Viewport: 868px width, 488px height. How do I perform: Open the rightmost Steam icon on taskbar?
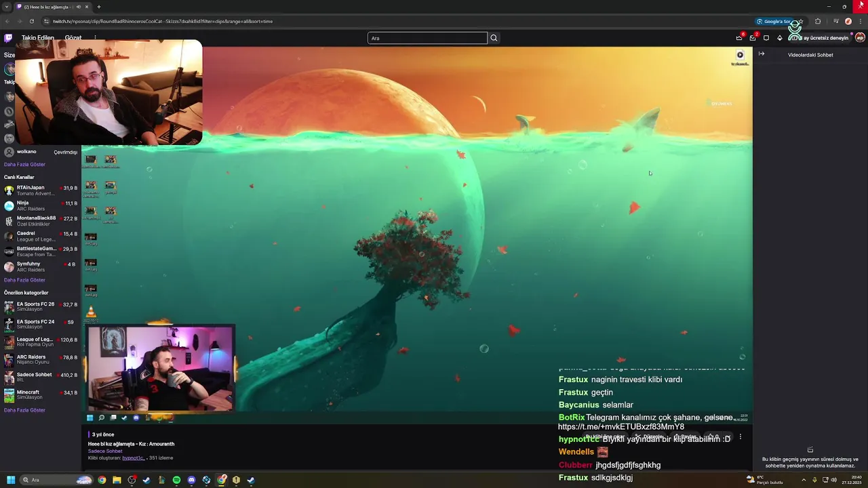coord(251,480)
